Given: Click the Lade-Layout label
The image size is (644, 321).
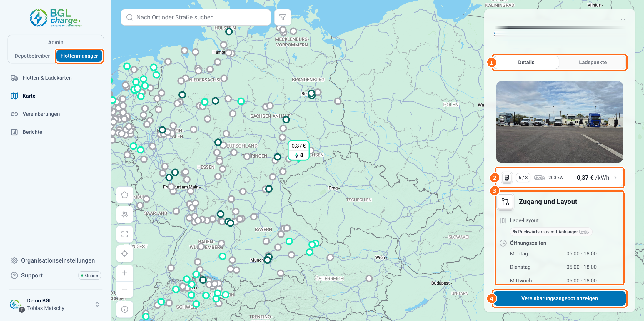Looking at the screenshot, I should point(524,220).
